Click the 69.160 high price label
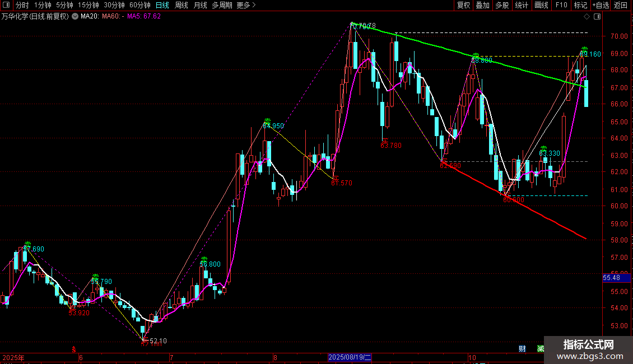 coord(590,54)
